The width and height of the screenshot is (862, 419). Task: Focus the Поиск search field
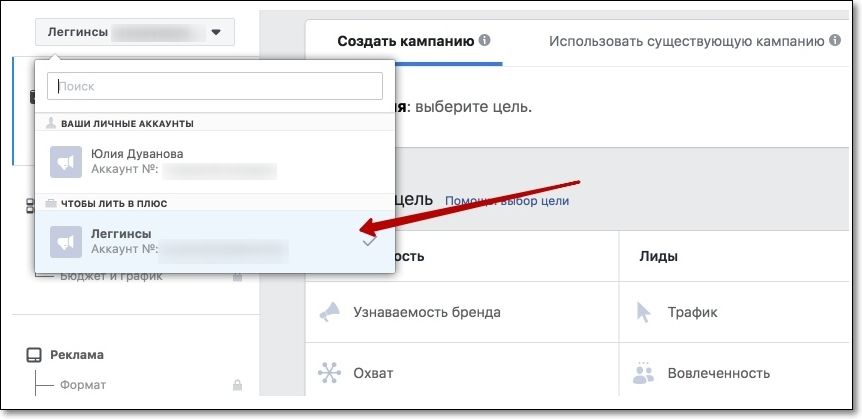(x=215, y=86)
